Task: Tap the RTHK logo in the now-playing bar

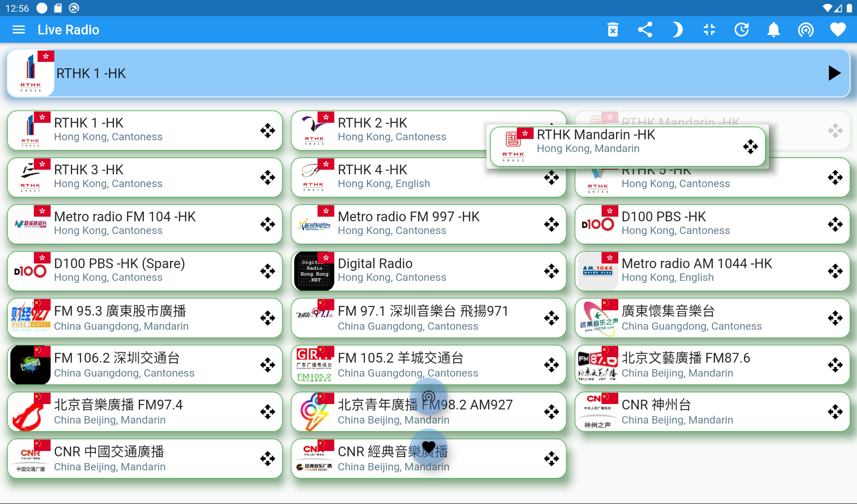Action: (31, 73)
